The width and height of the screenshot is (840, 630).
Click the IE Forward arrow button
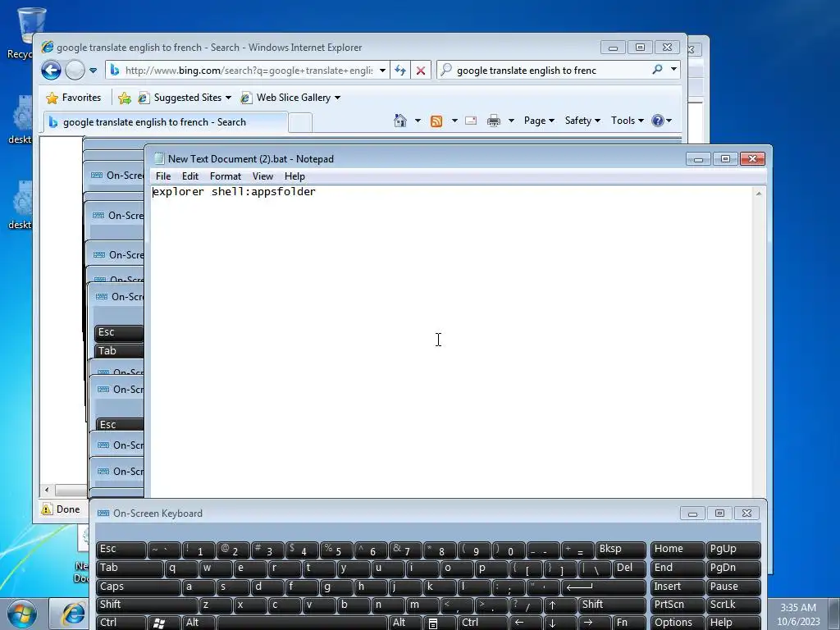tap(75, 71)
